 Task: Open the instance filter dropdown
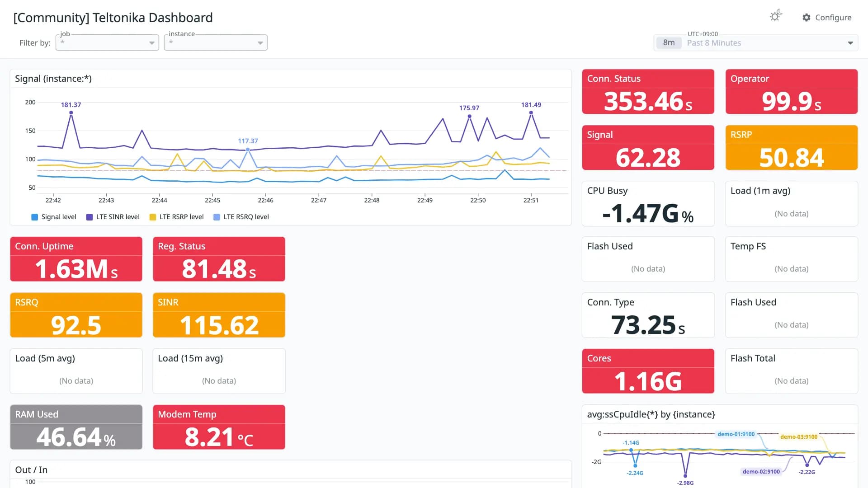(x=216, y=42)
